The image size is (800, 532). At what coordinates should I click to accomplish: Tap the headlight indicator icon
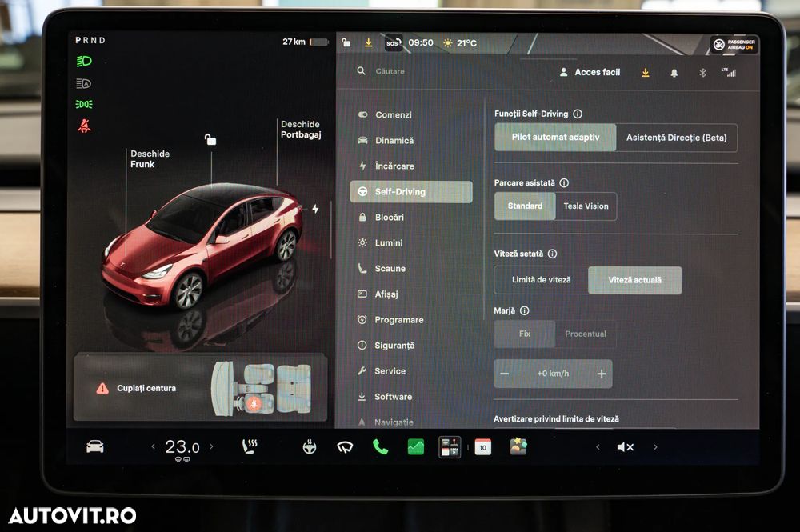(x=84, y=62)
